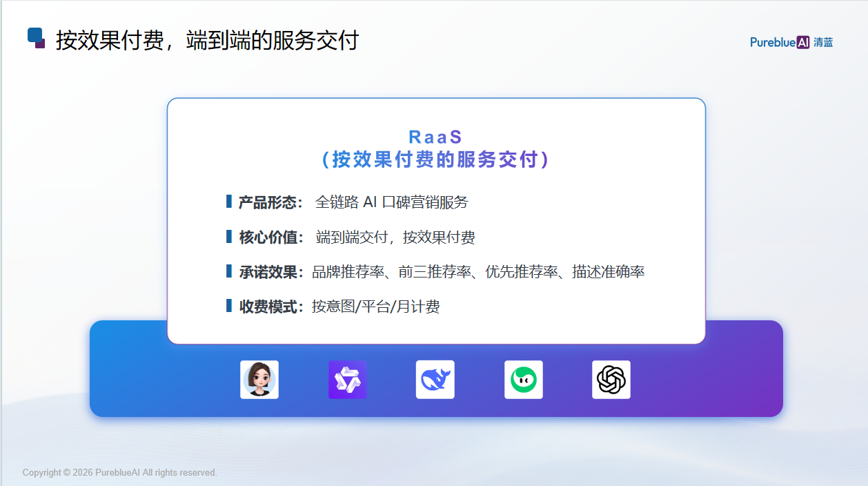Select the text 全链路 AI 口碑营销服务

391,202
